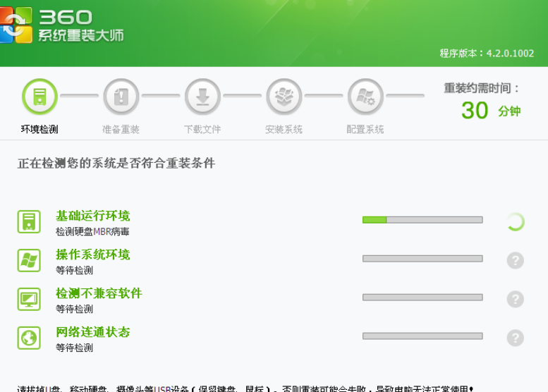Click the 检测不兼容软件 monitor icon
The image size is (548, 392).
click(x=29, y=299)
